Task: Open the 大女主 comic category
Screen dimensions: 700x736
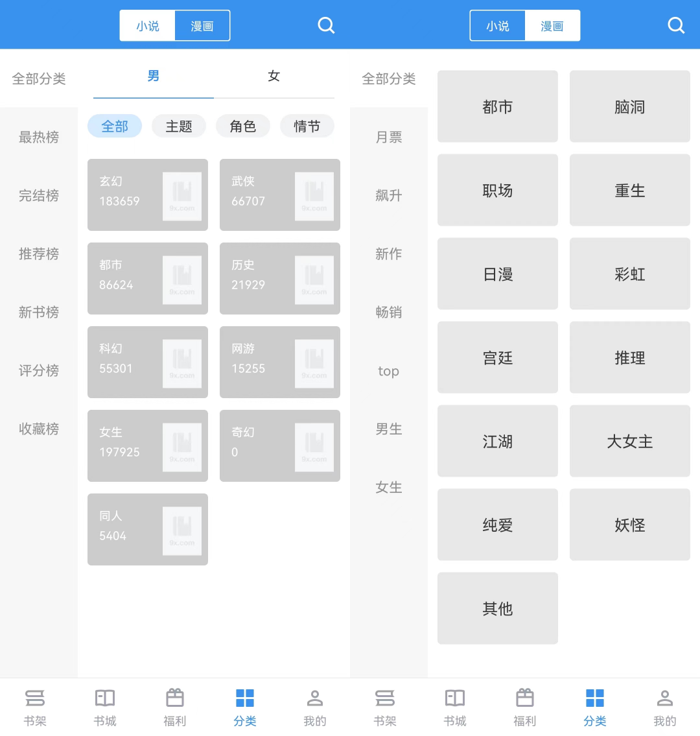Action: (x=629, y=442)
